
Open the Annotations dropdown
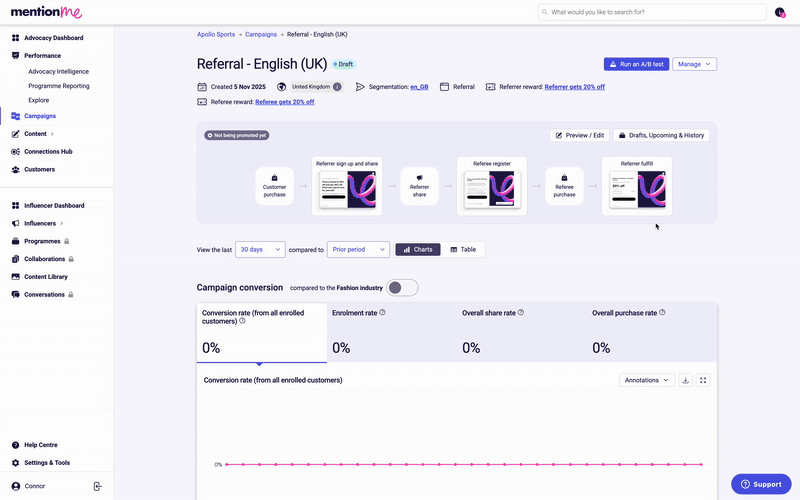tap(647, 380)
